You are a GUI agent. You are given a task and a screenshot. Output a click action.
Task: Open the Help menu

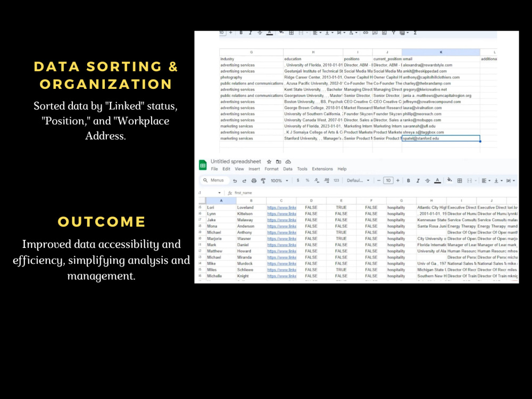[x=342, y=169]
